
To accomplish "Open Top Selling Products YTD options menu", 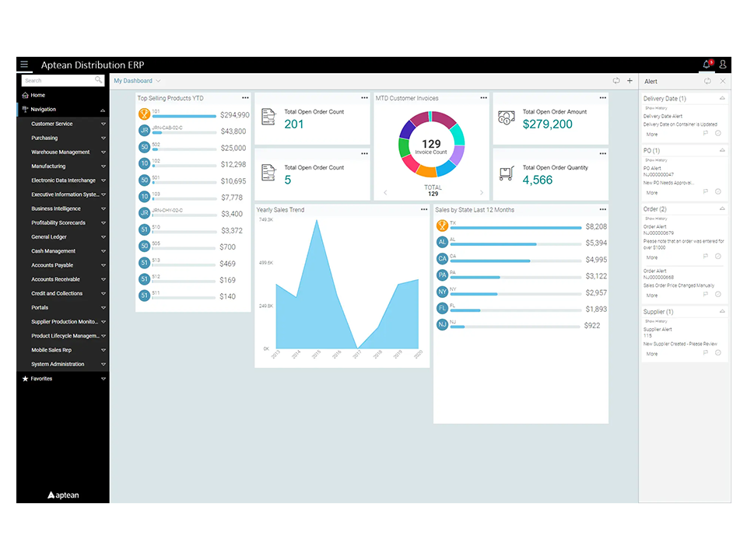I will click(245, 98).
